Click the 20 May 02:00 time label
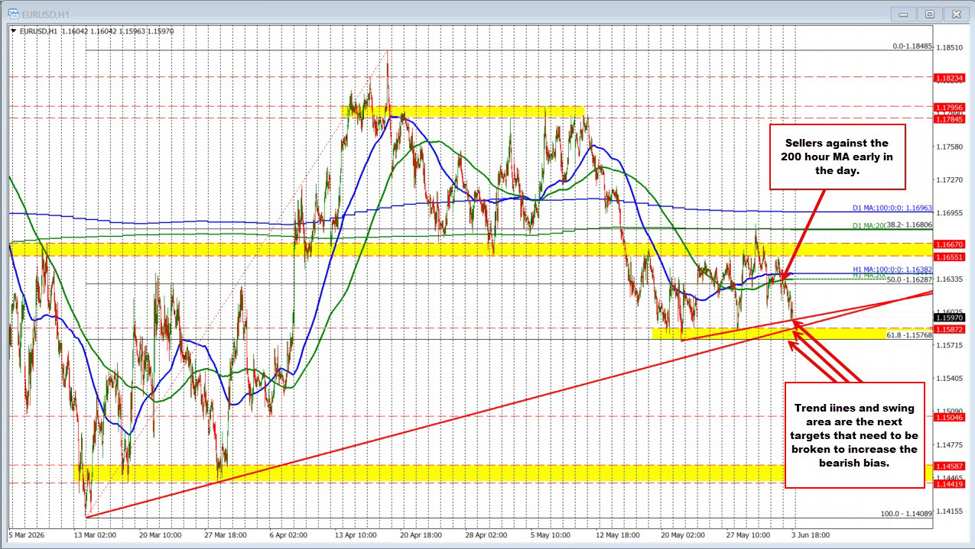The height and width of the screenshot is (549, 975). click(682, 535)
